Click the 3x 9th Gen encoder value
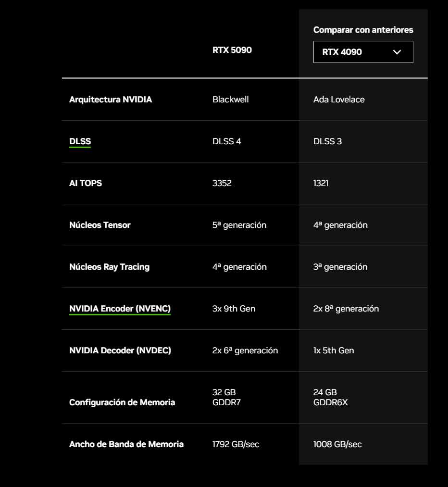 click(234, 309)
